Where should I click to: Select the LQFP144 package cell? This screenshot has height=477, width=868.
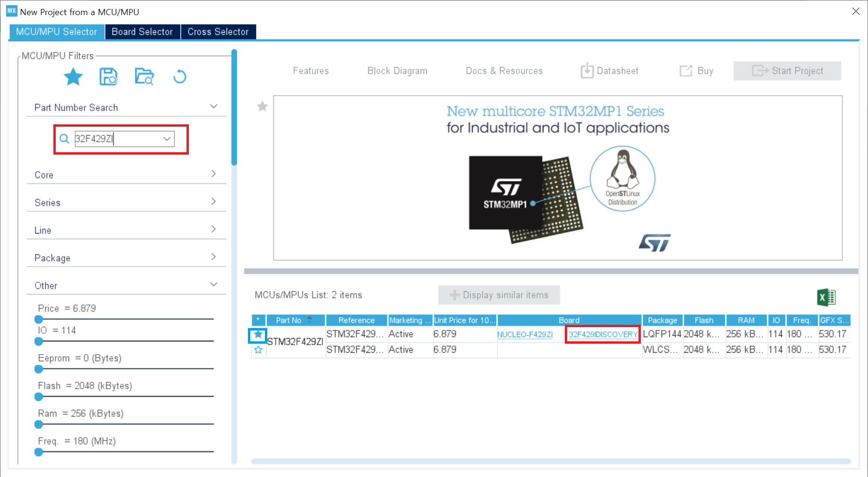click(662, 334)
